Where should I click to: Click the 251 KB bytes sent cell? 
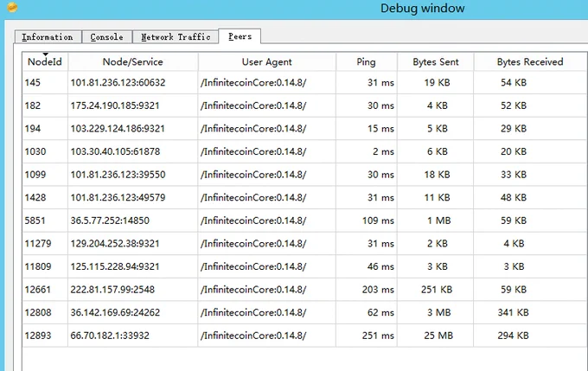click(x=437, y=290)
